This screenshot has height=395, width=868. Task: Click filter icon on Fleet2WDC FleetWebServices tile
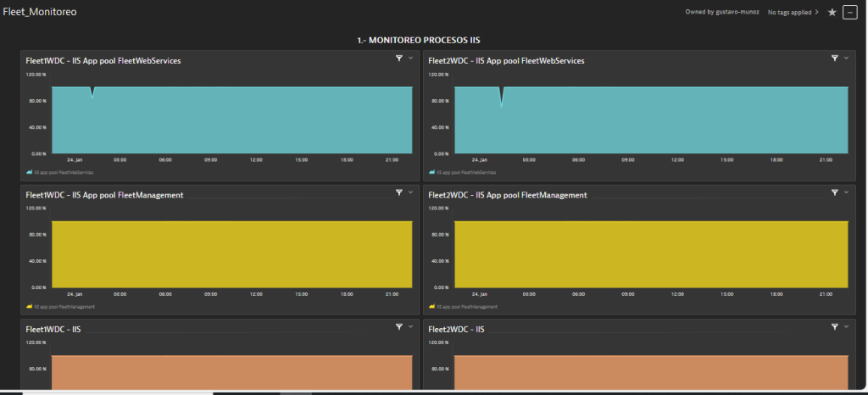point(835,58)
